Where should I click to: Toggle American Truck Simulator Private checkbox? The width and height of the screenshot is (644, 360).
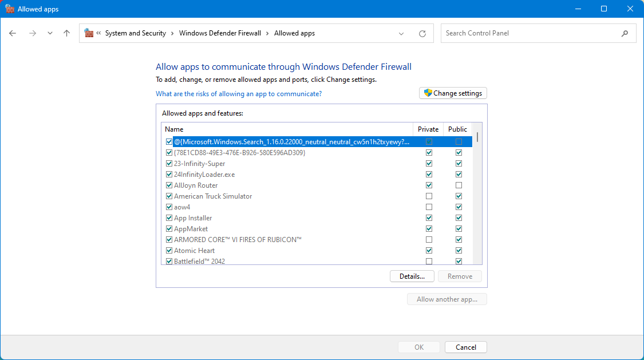click(429, 196)
